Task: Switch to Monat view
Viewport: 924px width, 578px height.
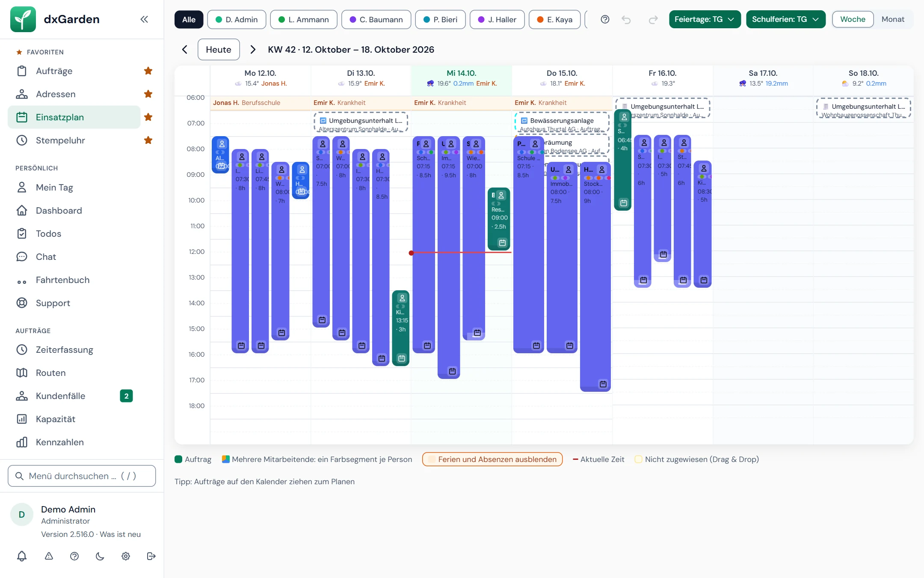Action: (x=893, y=19)
